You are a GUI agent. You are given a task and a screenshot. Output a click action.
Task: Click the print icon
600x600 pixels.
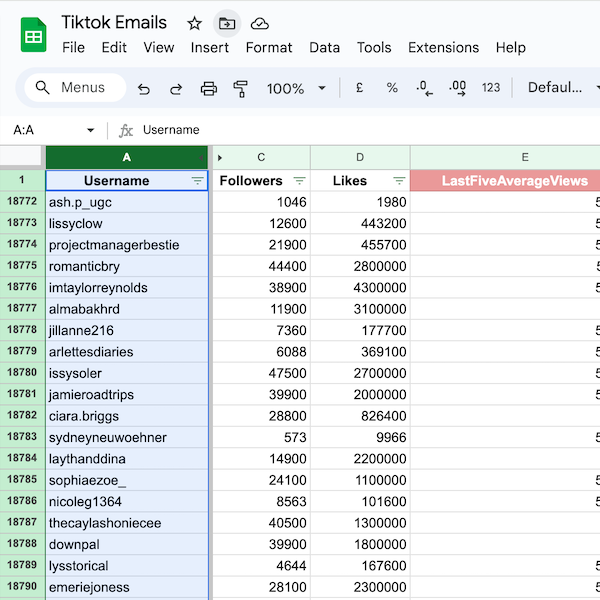(209, 88)
